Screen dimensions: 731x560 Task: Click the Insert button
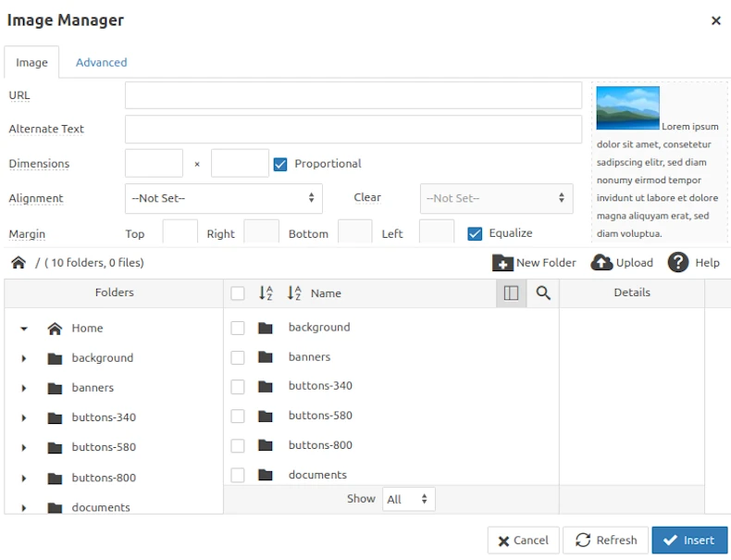coord(689,541)
